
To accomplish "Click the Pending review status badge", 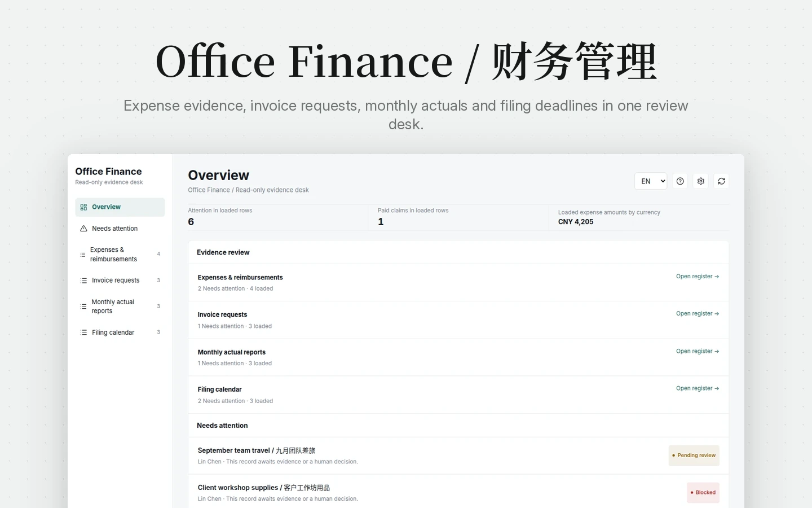I will (694, 456).
